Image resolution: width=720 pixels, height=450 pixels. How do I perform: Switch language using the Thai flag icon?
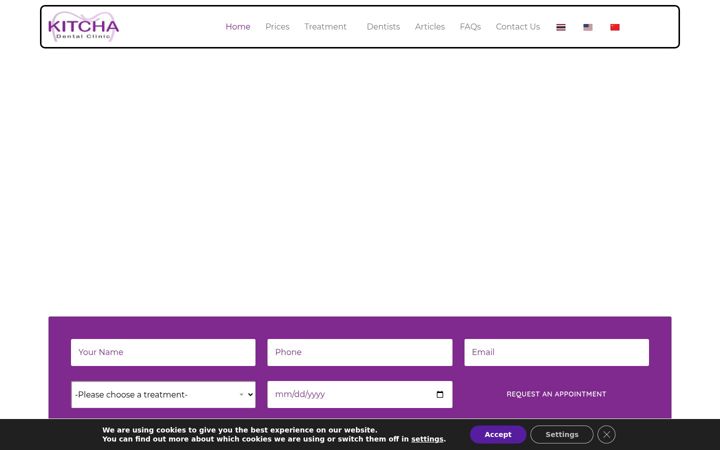pyautogui.click(x=561, y=27)
